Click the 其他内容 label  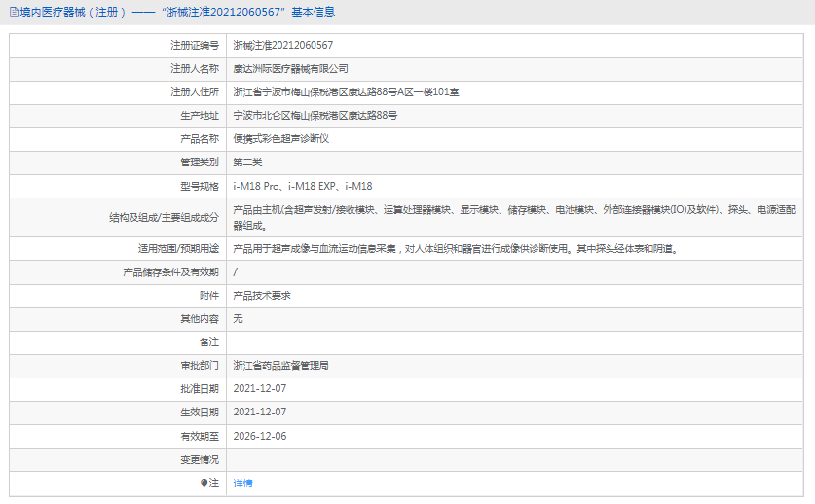coord(200,318)
